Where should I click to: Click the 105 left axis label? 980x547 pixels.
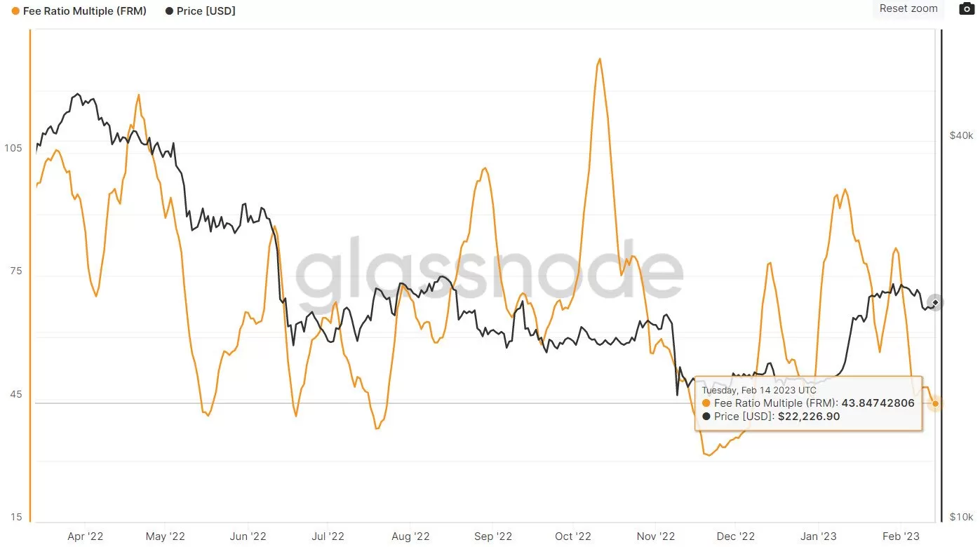13,148
